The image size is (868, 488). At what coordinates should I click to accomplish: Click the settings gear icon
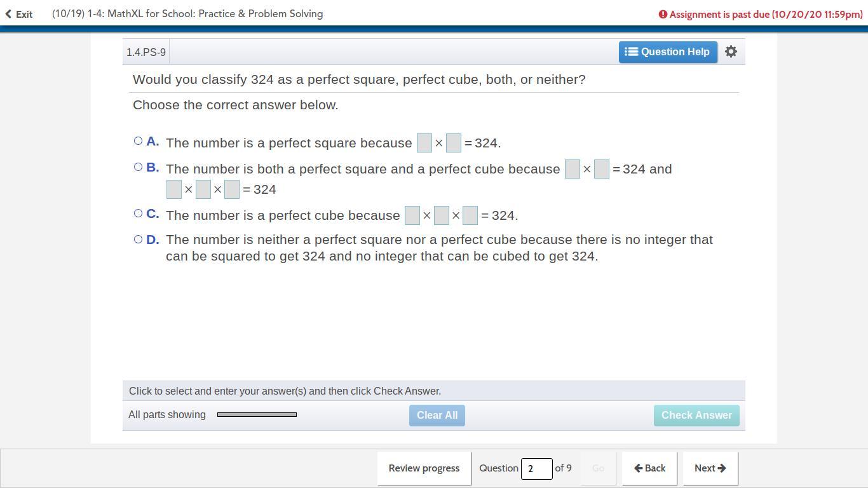click(731, 51)
